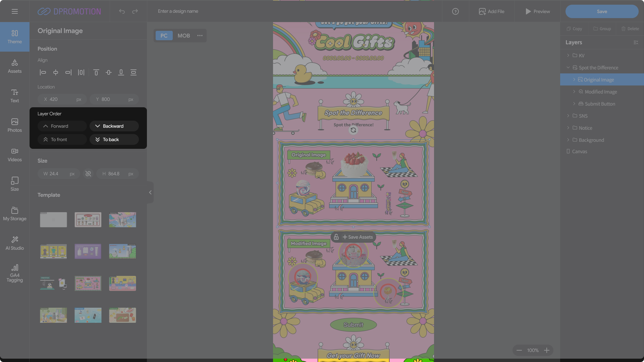The image size is (644, 362).
Task: Expand the KV layer folder
Action: pos(568,55)
